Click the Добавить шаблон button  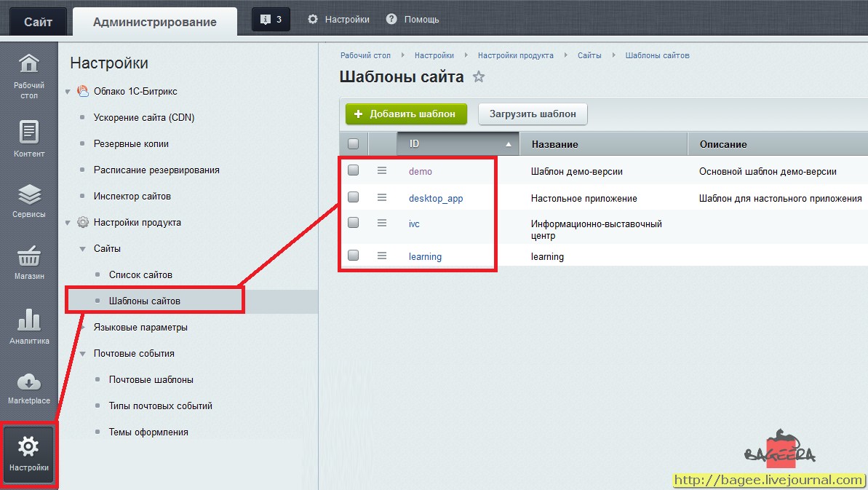(x=406, y=114)
